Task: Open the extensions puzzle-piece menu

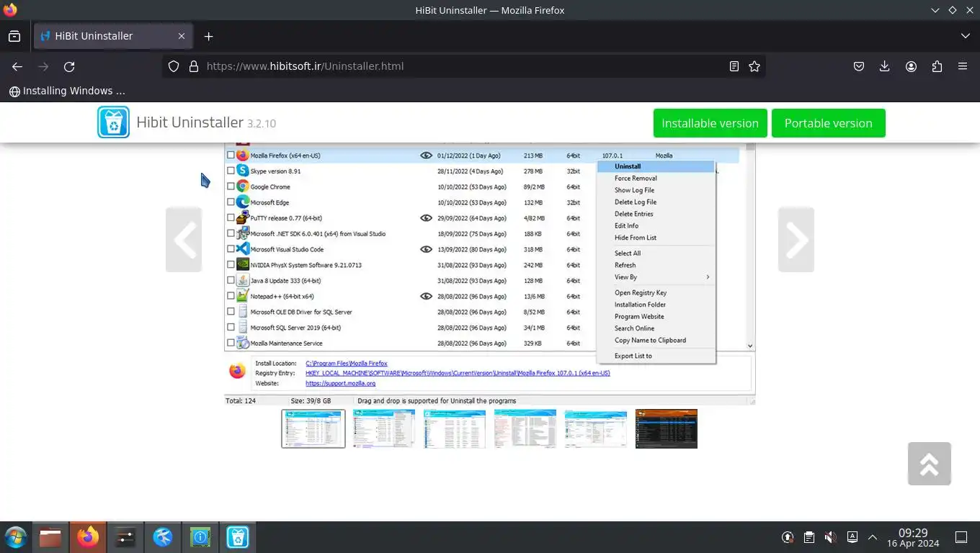Action: pyautogui.click(x=937, y=66)
